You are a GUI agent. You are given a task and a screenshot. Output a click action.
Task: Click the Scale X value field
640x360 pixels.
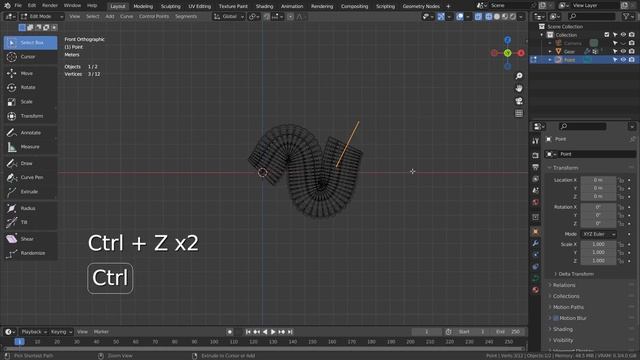(598, 244)
